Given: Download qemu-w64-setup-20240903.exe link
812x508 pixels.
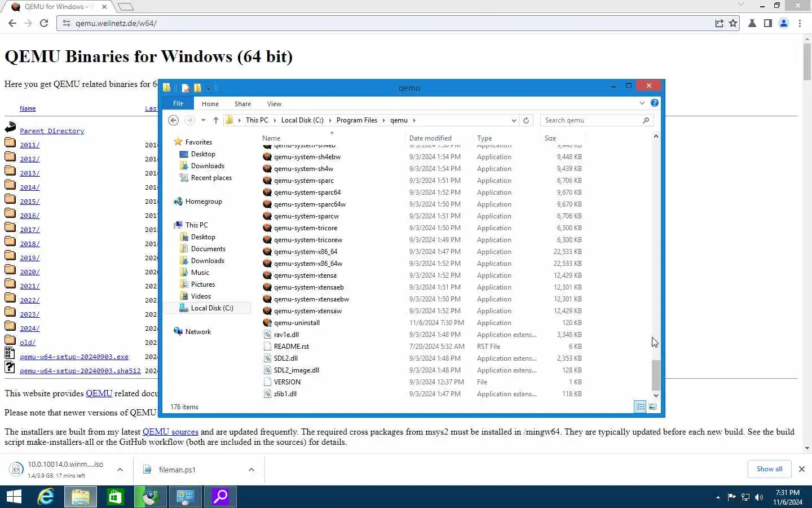Looking at the screenshot, I should pyautogui.click(x=74, y=357).
